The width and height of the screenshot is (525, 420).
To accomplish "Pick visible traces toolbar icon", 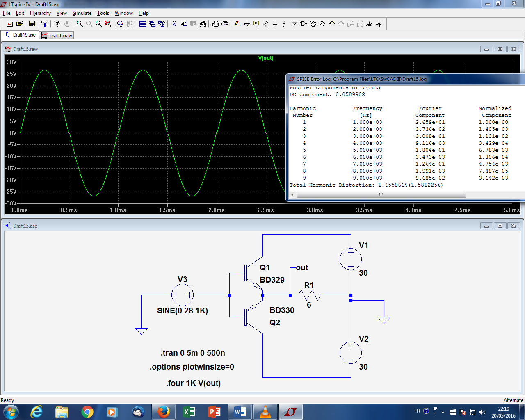I will tap(121, 24).
